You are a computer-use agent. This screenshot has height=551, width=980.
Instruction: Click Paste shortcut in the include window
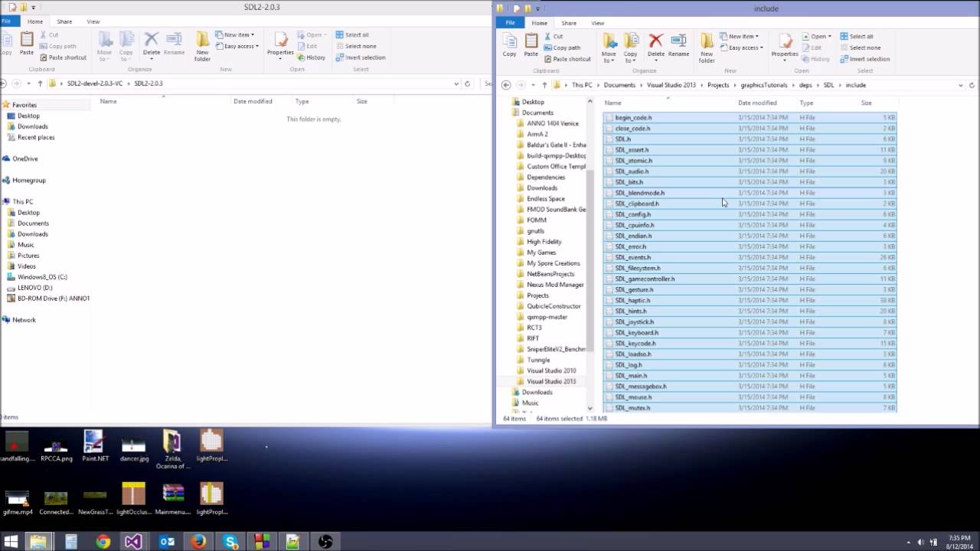click(567, 59)
